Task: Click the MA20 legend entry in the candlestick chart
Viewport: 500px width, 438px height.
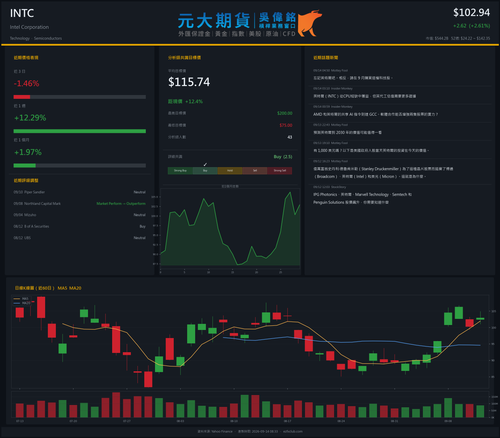Action: click(22, 303)
